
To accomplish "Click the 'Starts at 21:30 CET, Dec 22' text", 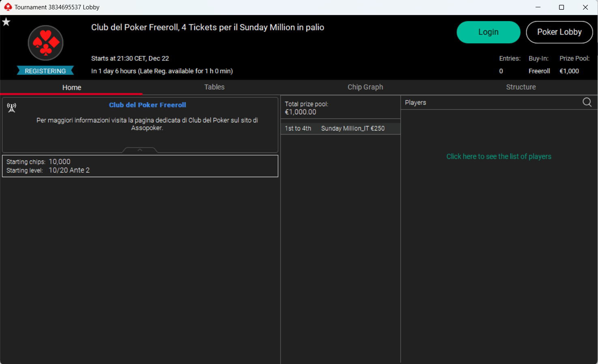I will (x=130, y=58).
